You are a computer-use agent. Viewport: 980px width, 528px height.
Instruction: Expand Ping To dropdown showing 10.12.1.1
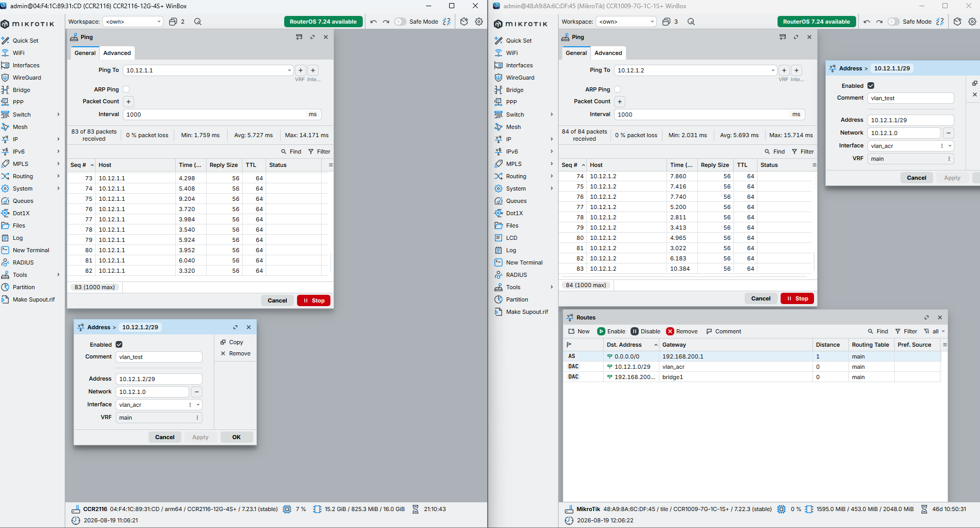[x=289, y=70]
